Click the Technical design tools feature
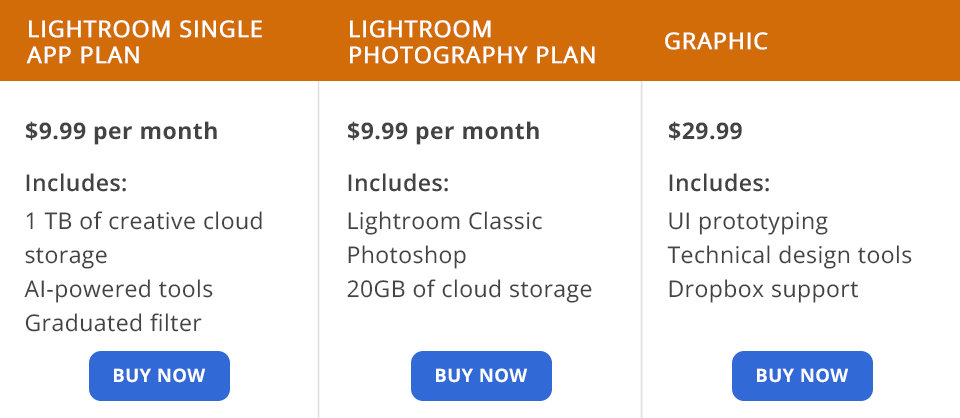 click(790, 255)
